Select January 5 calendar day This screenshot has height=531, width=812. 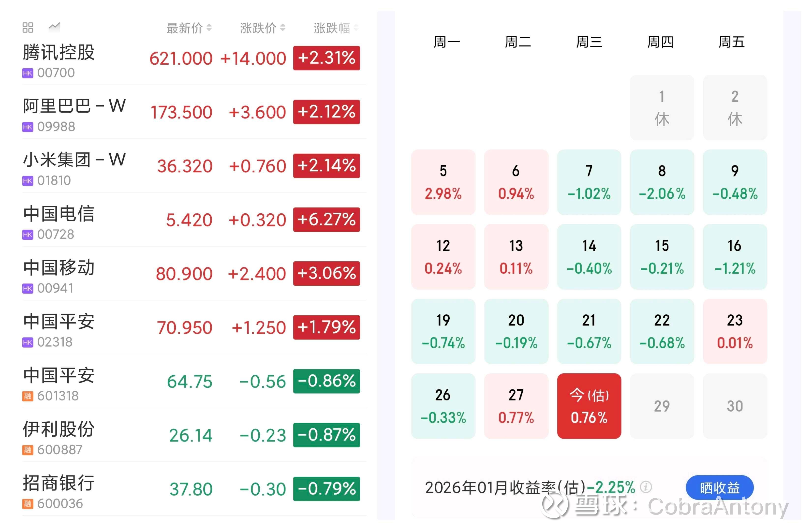click(443, 182)
